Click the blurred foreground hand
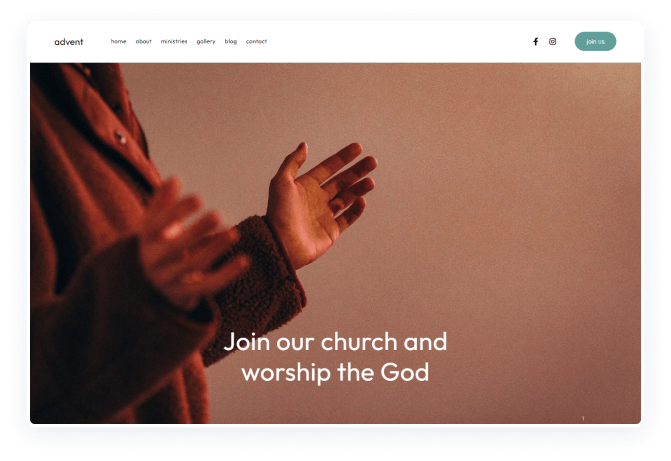This screenshot has height=461, width=671. pyautogui.click(x=188, y=244)
